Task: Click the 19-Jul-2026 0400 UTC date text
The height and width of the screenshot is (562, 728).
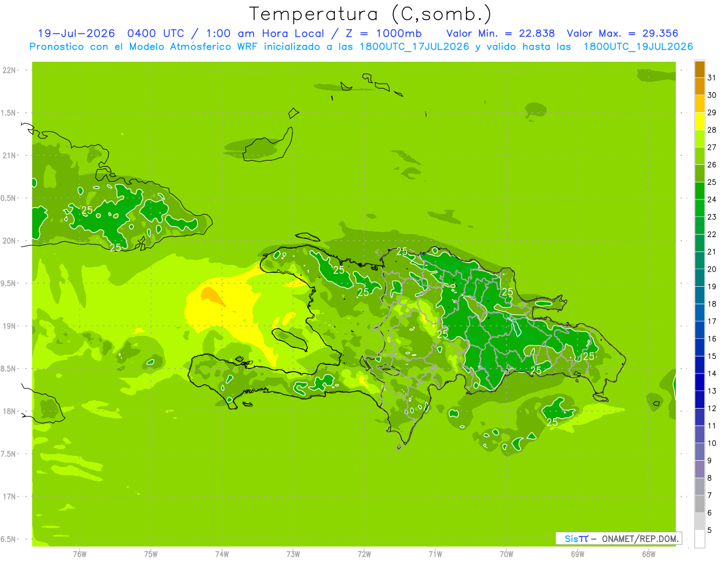Action: pyautogui.click(x=102, y=33)
